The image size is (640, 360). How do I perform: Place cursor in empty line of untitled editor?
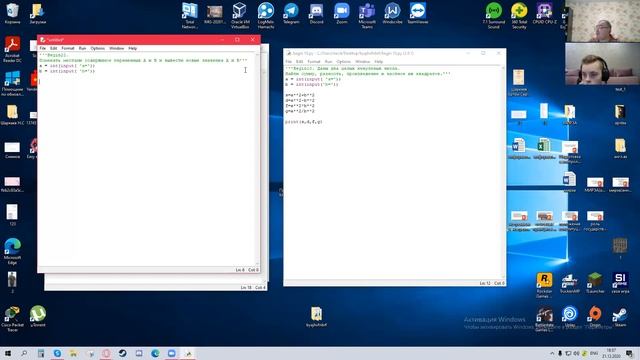[x=147, y=82]
